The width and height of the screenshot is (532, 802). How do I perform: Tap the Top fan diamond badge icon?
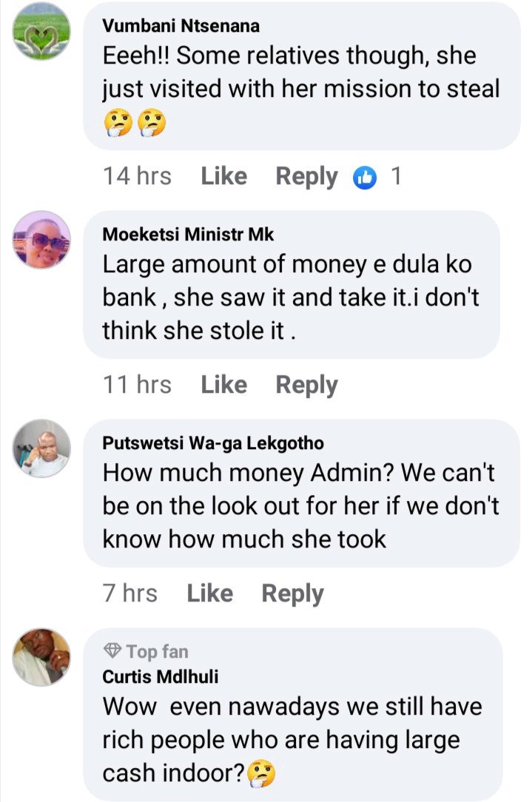[x=112, y=650]
